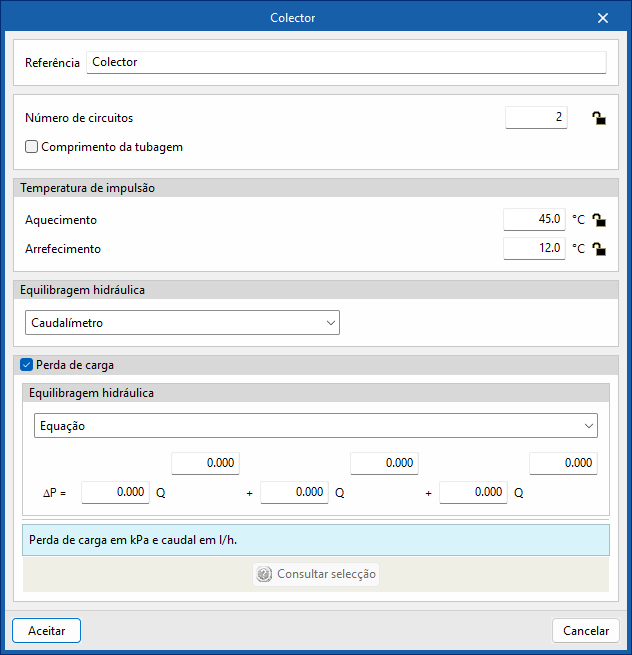This screenshot has height=655, width=632.
Task: Click the Número de circuitos label
Action: 79,118
